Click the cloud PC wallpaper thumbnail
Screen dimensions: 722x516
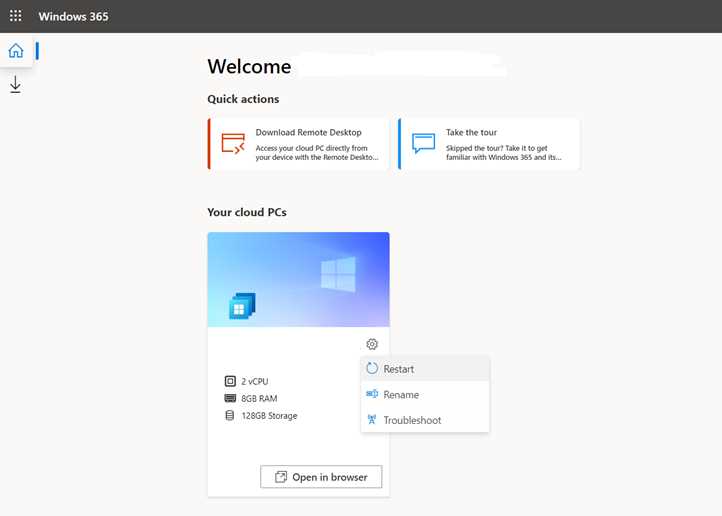tap(298, 279)
